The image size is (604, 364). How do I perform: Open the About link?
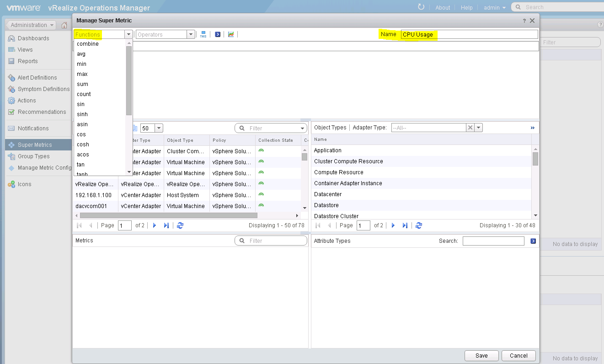coord(443,7)
